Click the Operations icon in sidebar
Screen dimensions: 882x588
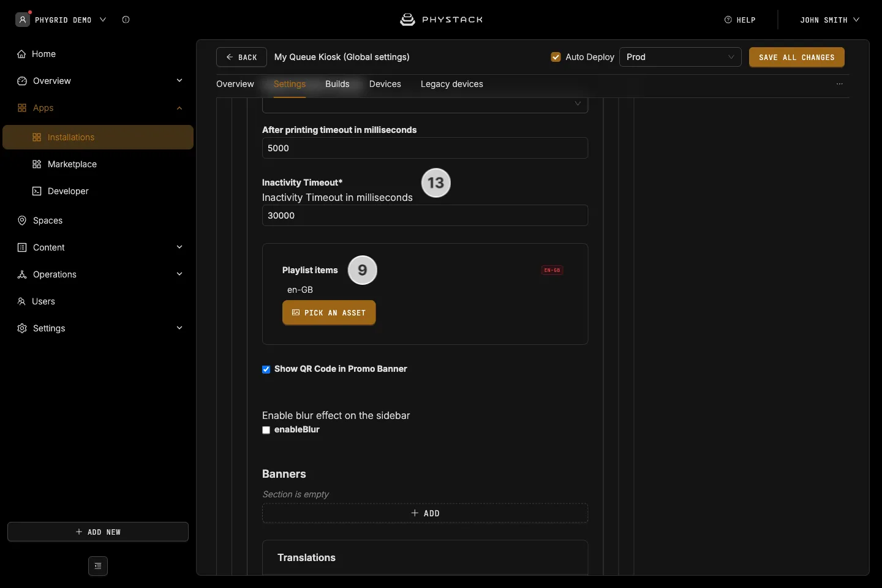click(x=22, y=274)
